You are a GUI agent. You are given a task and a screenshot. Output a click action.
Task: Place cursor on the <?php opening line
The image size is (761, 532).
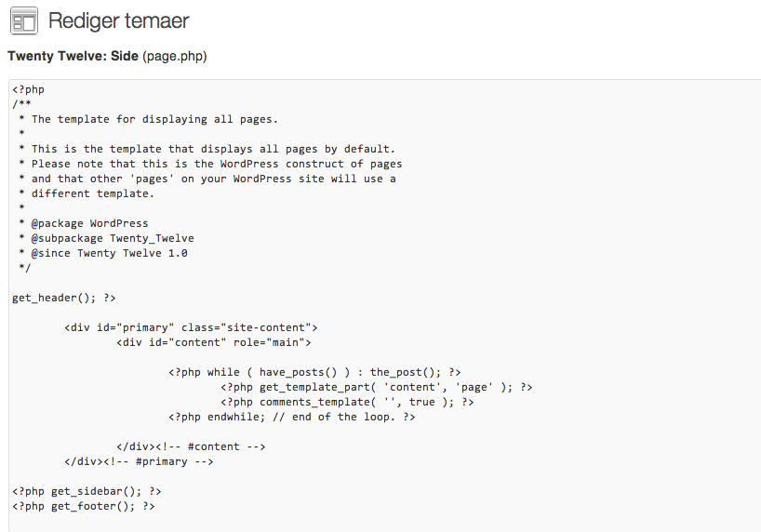click(28, 89)
